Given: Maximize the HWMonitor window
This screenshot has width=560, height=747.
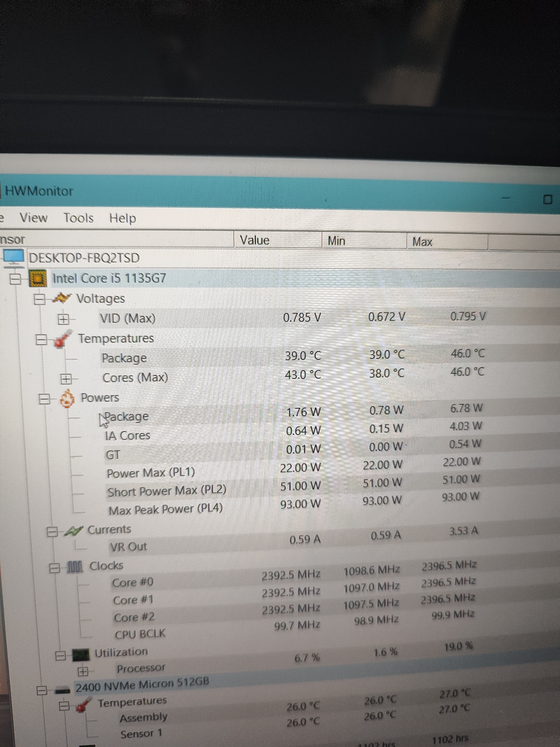Looking at the screenshot, I should point(548,200).
